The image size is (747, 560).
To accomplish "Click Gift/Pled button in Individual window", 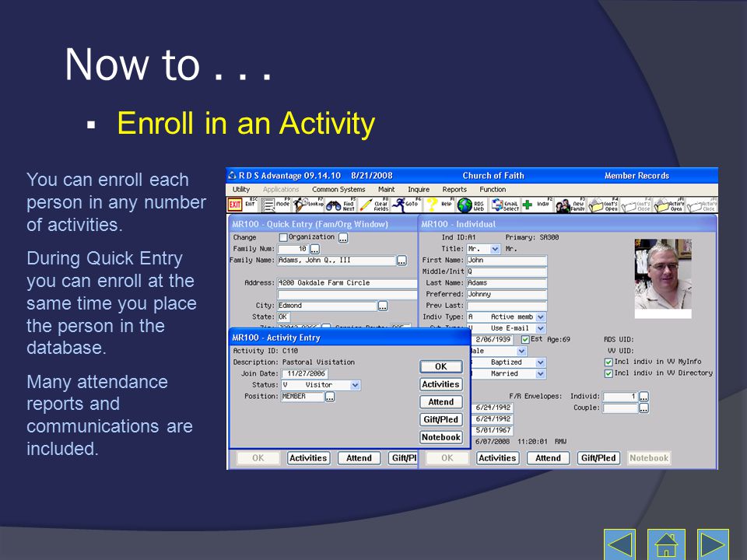I will [598, 458].
